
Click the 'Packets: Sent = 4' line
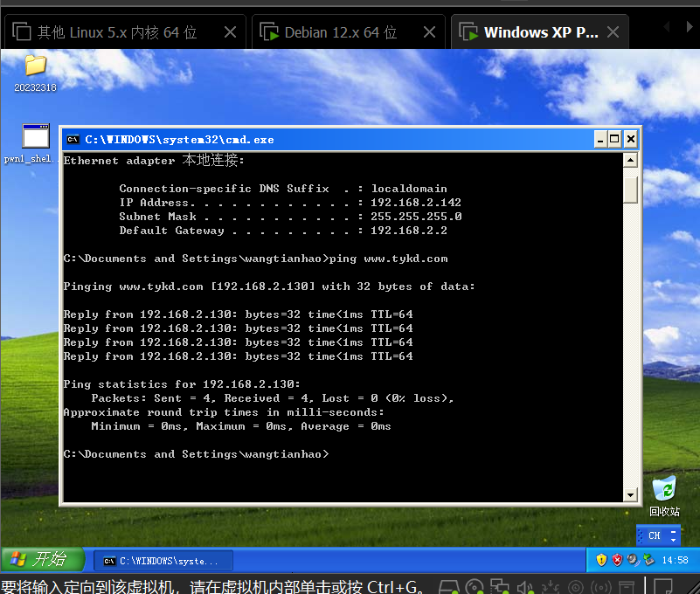click(x=273, y=398)
